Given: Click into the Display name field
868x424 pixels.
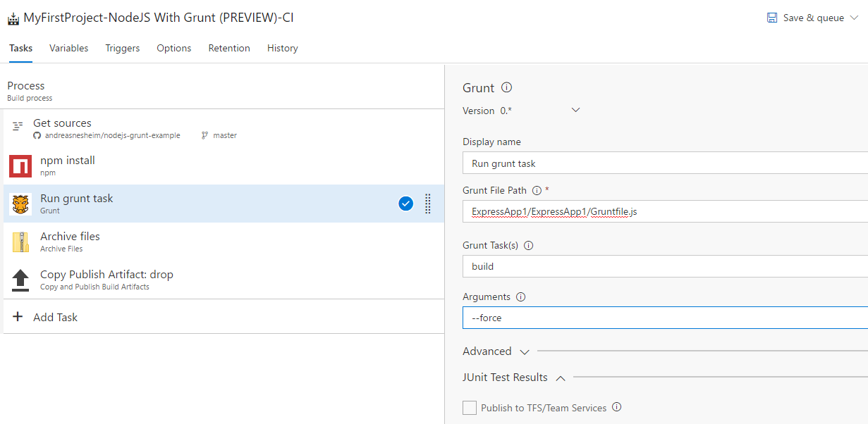Looking at the screenshot, I should (665, 163).
